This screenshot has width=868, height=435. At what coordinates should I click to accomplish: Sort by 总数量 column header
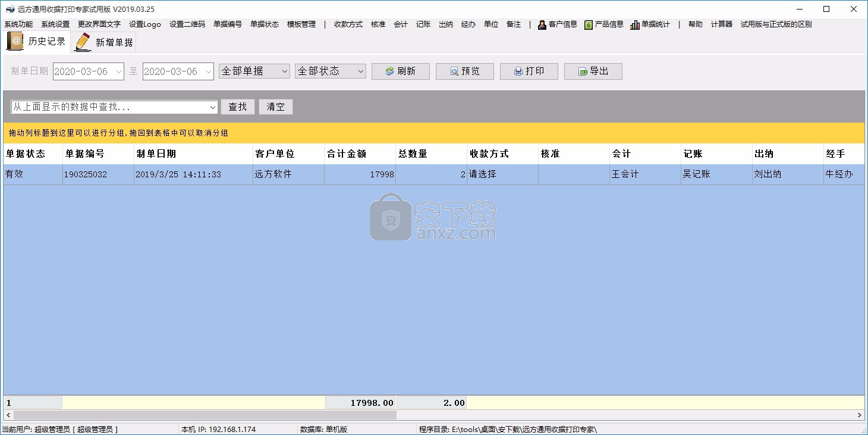(431, 154)
